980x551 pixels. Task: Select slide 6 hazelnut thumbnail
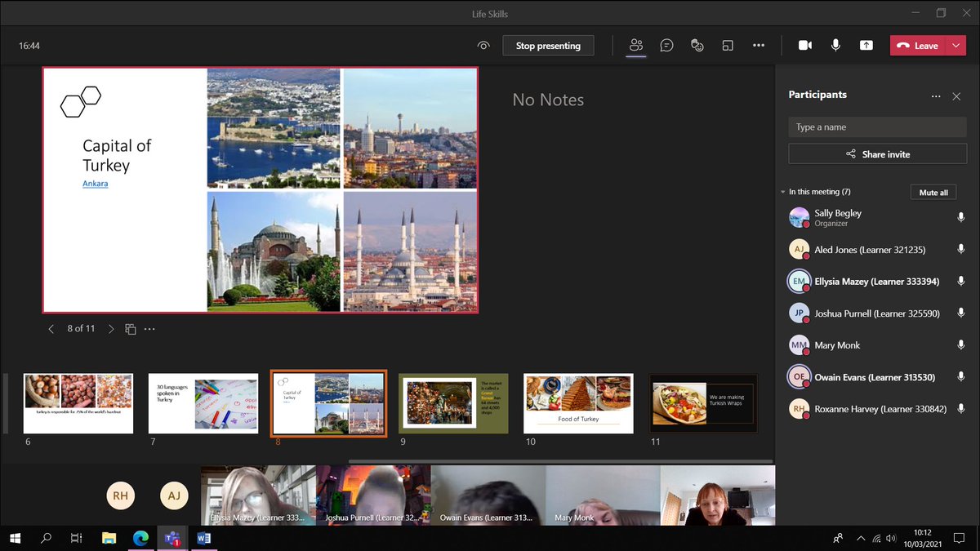click(78, 403)
